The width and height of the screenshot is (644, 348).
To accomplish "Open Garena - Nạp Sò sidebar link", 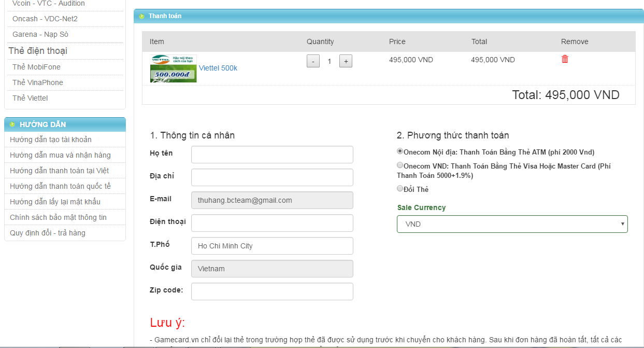I will [x=40, y=34].
